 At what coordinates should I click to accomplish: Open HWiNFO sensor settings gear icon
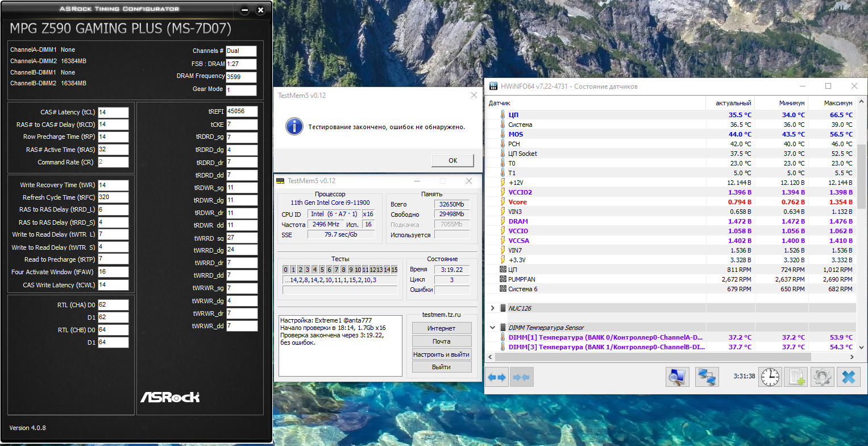pos(821,377)
